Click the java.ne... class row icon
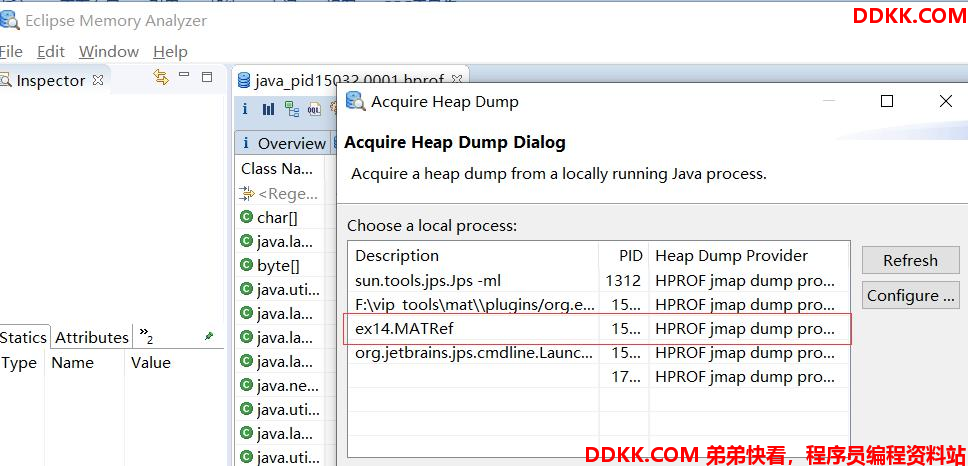 246,386
